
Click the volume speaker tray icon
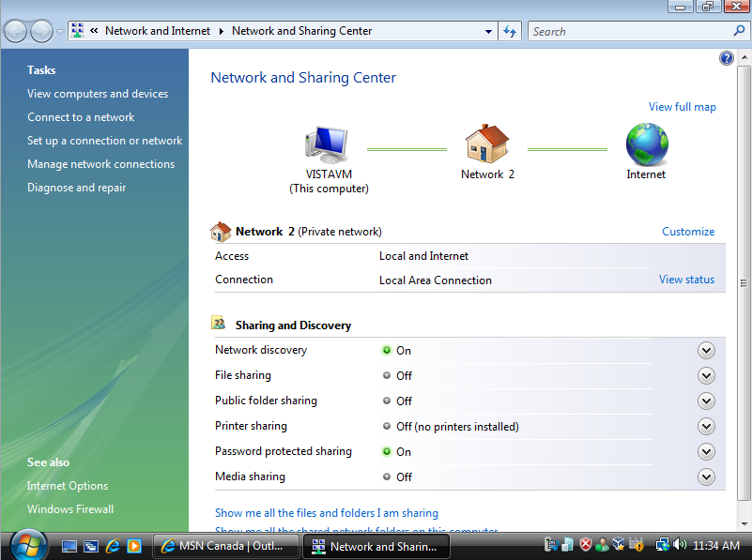680,545
